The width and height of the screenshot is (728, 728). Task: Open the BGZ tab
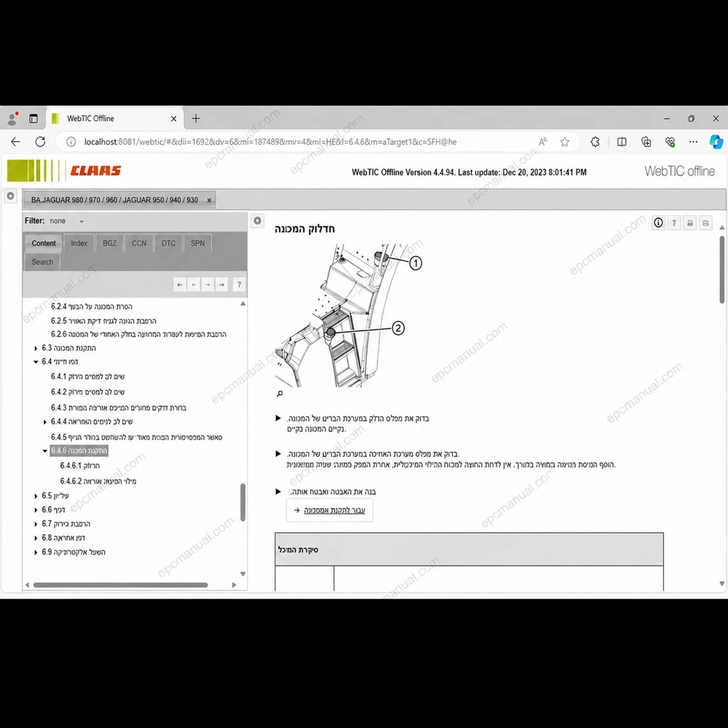tap(110, 243)
